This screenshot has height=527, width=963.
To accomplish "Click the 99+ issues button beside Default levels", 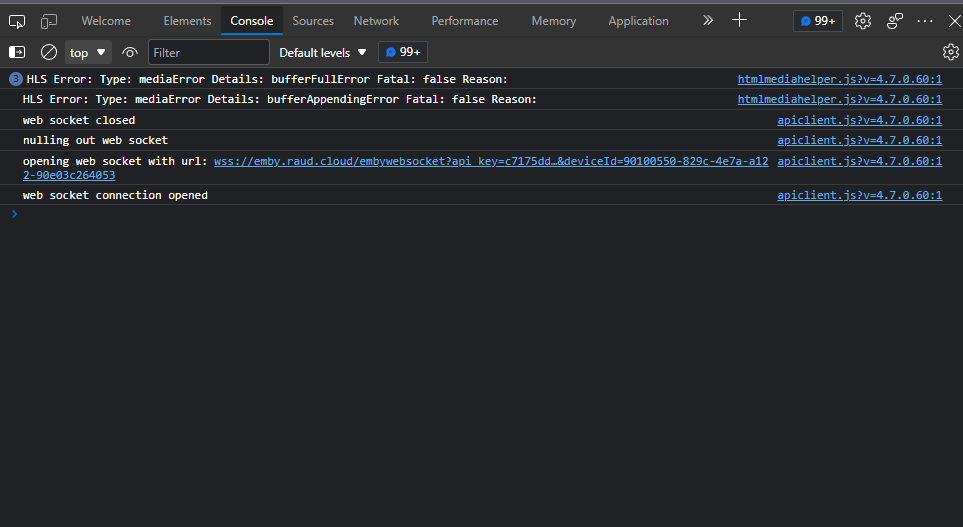I will tap(403, 52).
